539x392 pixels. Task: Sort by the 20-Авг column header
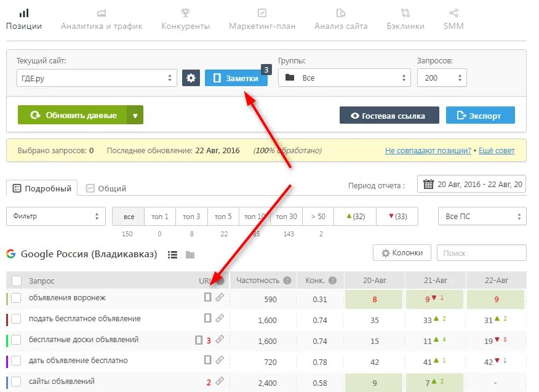[375, 280]
